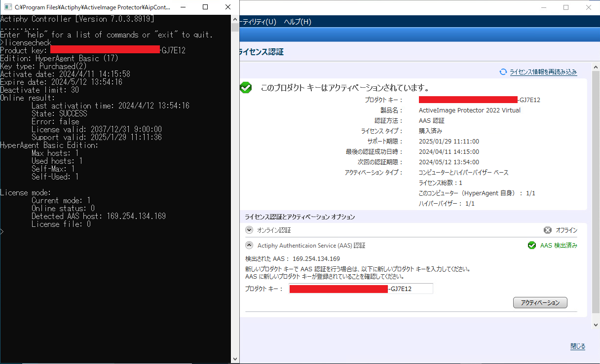Open the ヘルプ(H) menu

[298, 22]
